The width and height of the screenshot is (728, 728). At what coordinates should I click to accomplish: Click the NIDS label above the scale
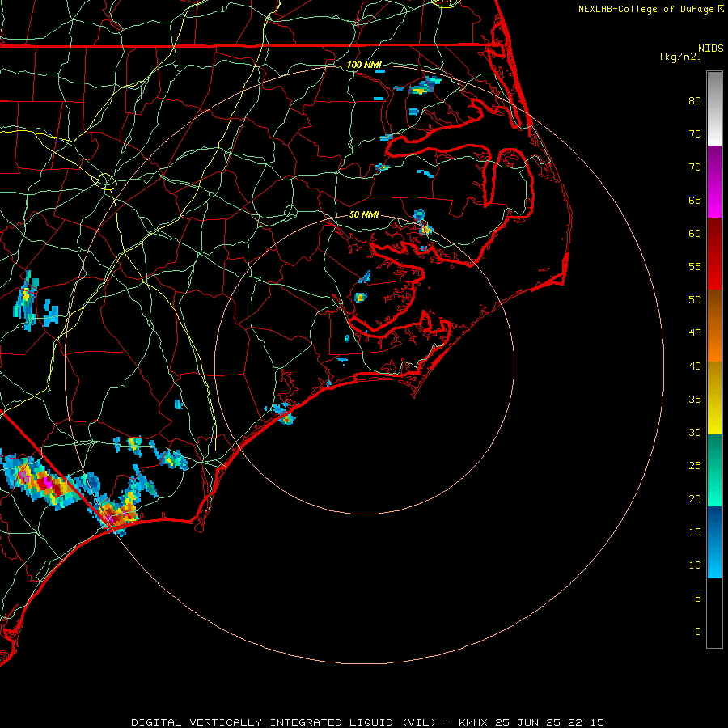pos(711,48)
